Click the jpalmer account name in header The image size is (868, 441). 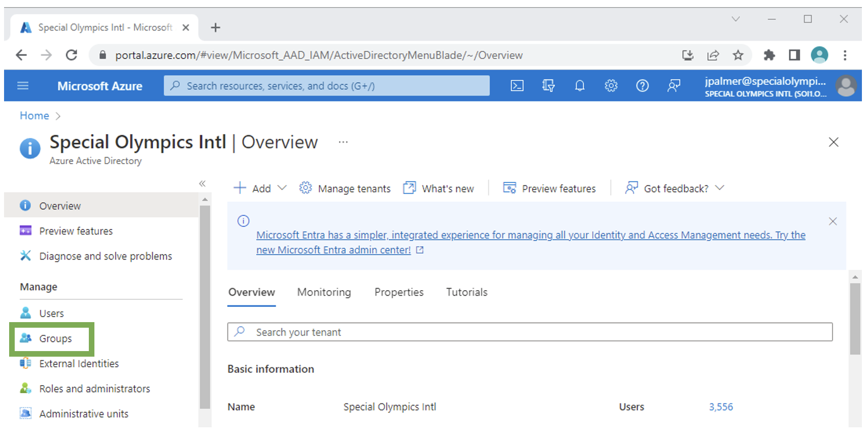765,81
